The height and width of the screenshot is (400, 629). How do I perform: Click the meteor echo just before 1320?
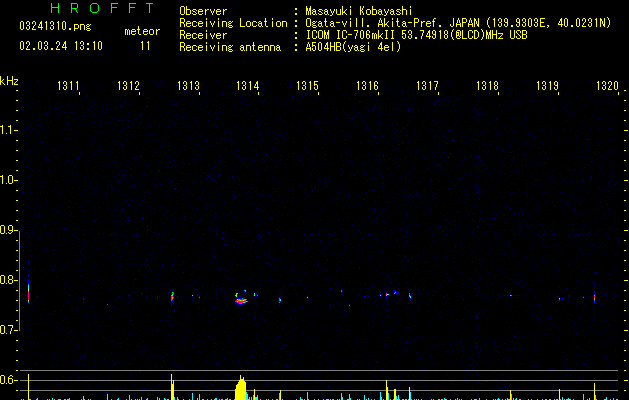[595, 298]
